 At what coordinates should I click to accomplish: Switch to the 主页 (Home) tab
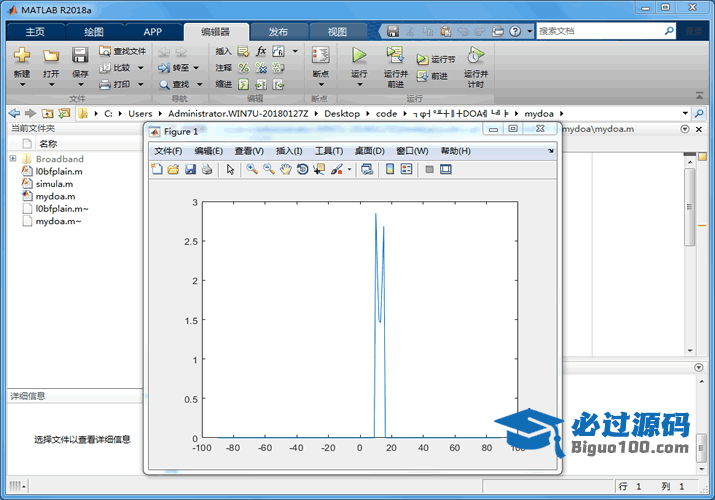pos(35,32)
